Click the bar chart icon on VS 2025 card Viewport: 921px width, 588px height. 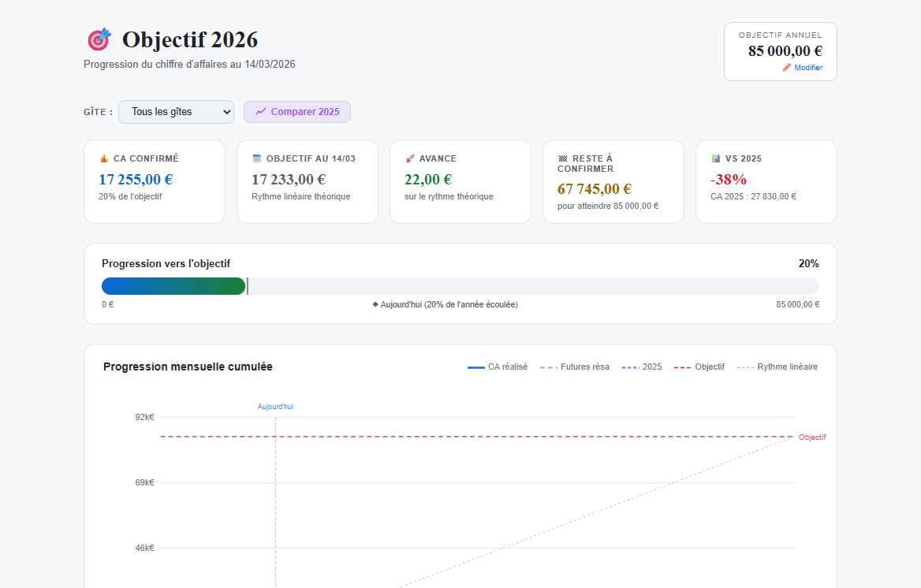coord(715,158)
